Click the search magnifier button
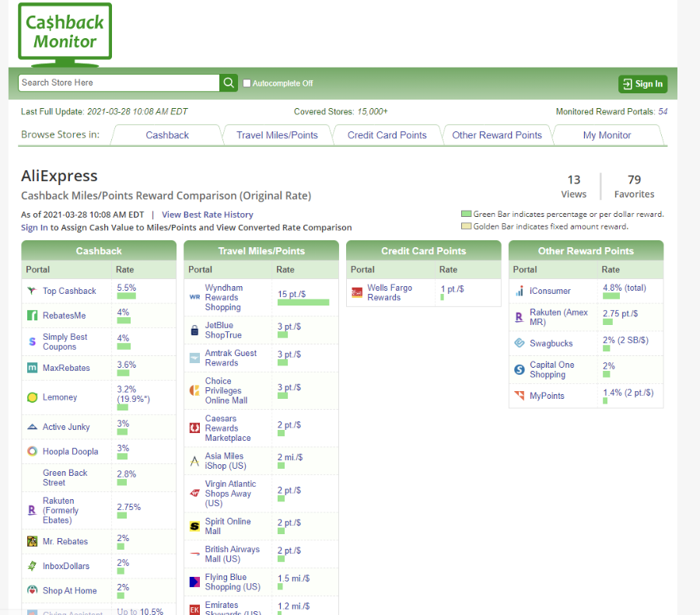The width and height of the screenshot is (700, 615). 229,83
